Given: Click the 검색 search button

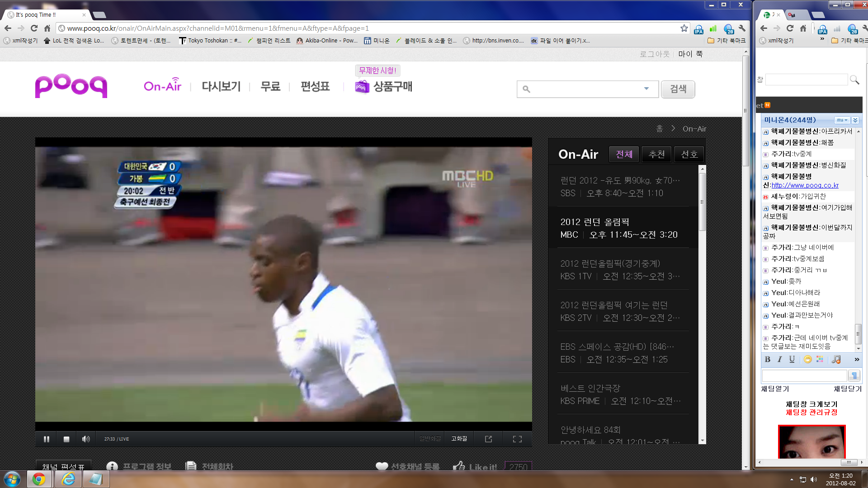Looking at the screenshot, I should [678, 89].
